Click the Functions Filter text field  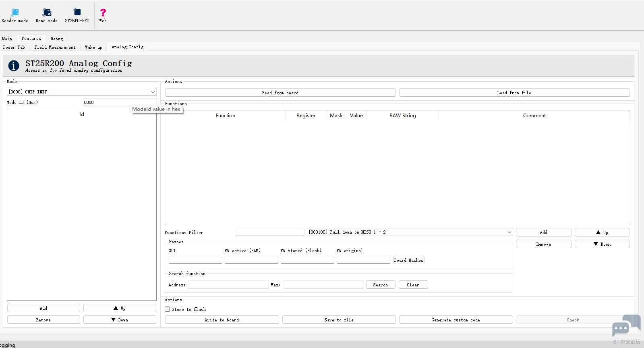pos(270,232)
